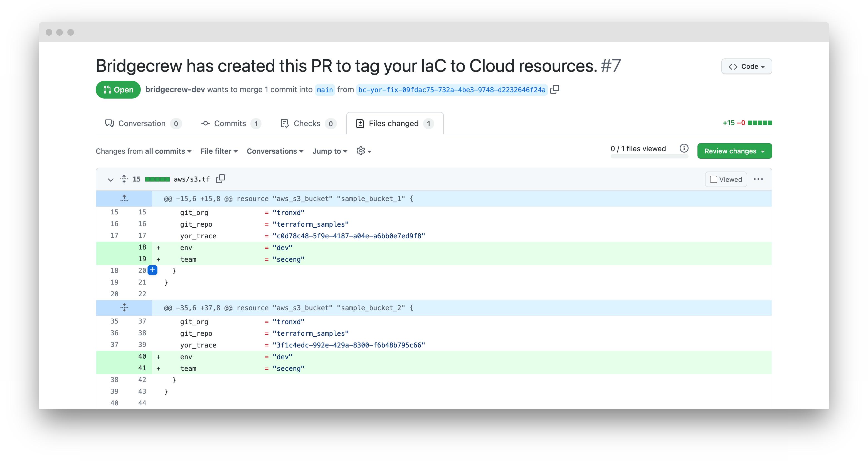Click "terraform_samples" on line 16
The height and width of the screenshot is (465, 868).
click(x=310, y=224)
